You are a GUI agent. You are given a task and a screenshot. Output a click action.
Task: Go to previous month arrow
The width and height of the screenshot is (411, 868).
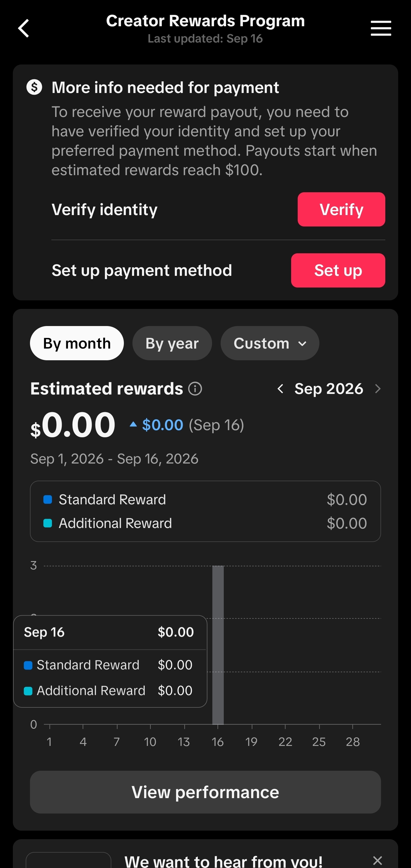pos(280,389)
